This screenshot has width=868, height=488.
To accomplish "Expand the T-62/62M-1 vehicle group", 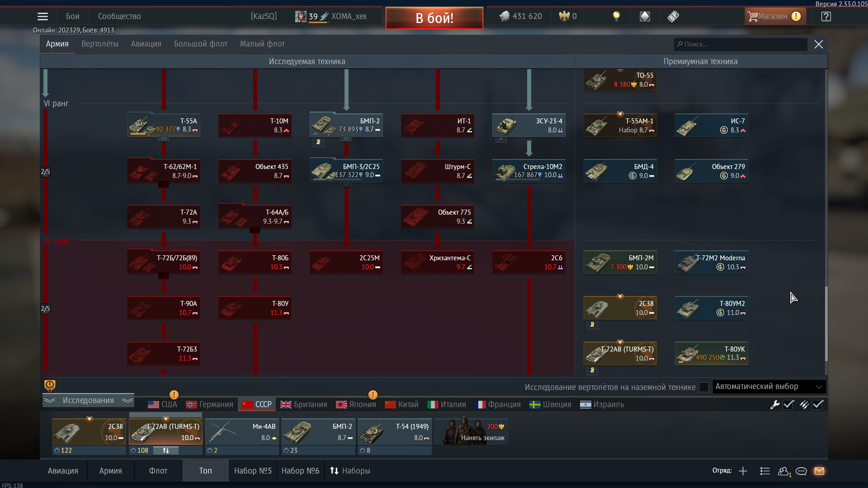I will pyautogui.click(x=164, y=184).
